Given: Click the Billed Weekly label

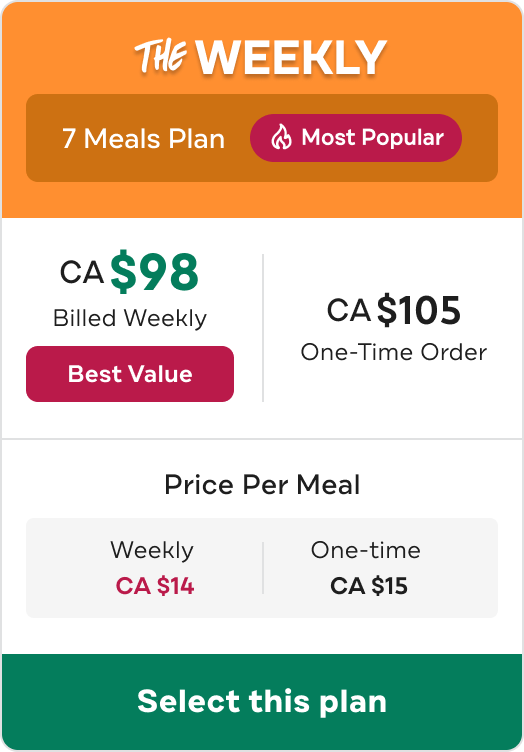Looking at the screenshot, I should (130, 319).
